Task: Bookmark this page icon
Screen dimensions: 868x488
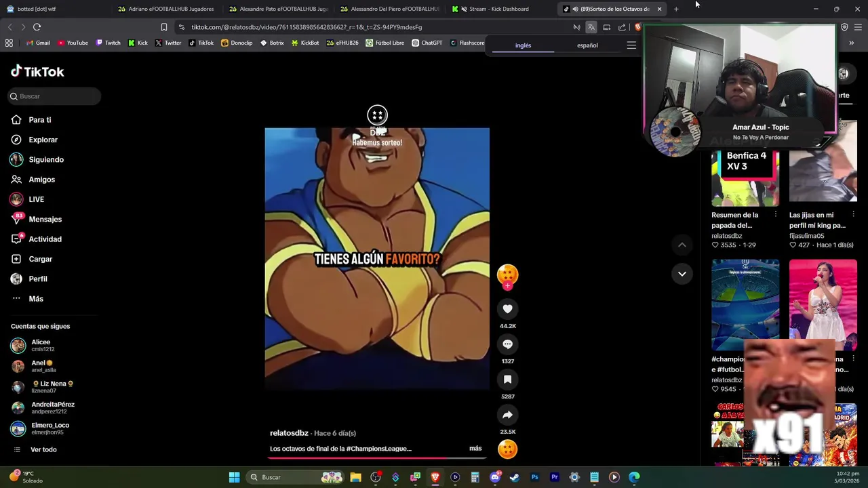Action: click(163, 27)
